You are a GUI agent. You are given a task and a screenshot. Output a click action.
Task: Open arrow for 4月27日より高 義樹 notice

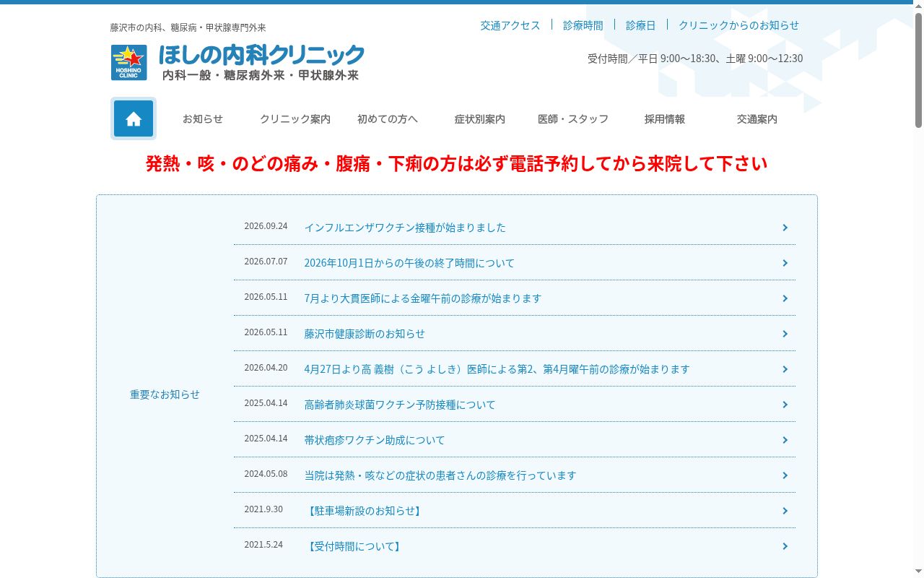coord(785,369)
